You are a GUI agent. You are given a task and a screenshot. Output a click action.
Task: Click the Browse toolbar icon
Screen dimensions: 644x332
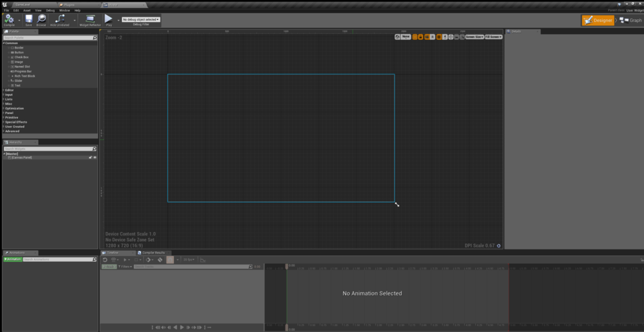click(41, 20)
